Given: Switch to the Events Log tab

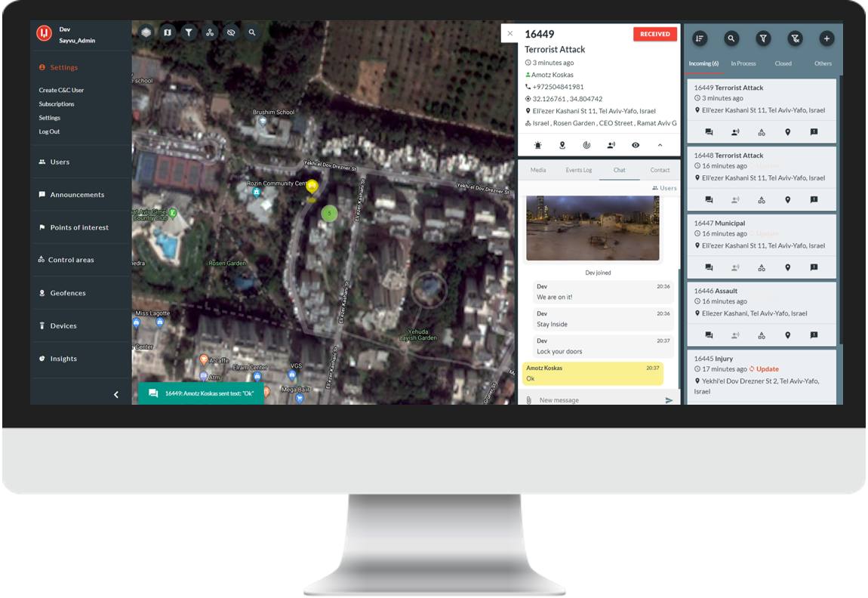Looking at the screenshot, I should tap(579, 170).
